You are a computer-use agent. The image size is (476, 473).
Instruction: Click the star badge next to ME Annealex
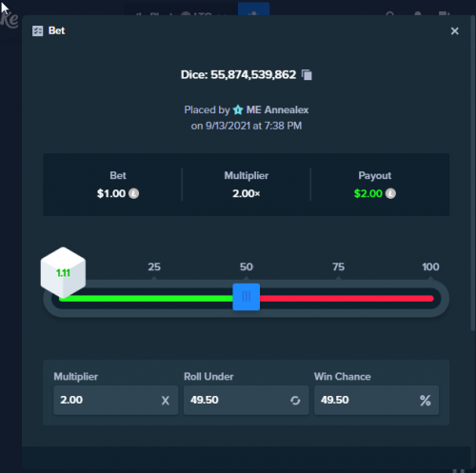point(238,109)
